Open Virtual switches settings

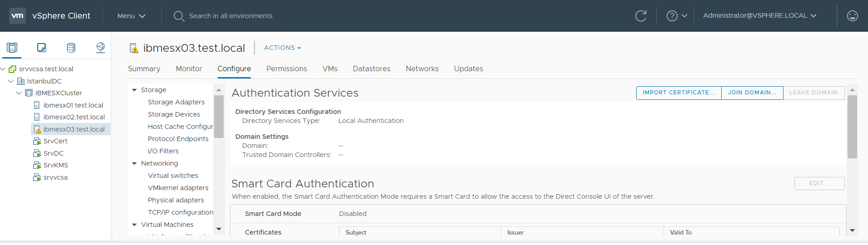(x=173, y=176)
